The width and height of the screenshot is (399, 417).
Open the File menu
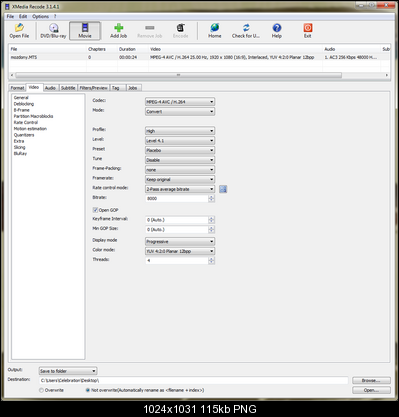point(10,16)
